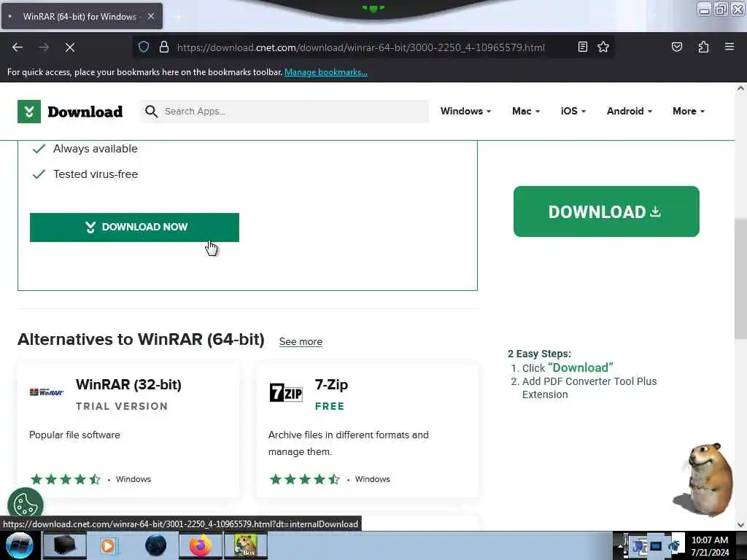Screen dimensions: 747x560
Task: Click 7-Zip star rating
Action: click(304, 479)
